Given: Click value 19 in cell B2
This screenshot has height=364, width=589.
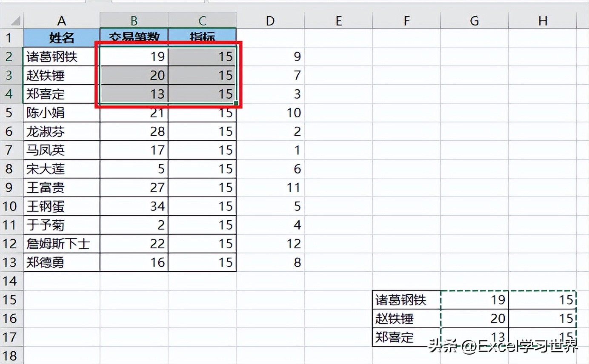Looking at the screenshot, I should [x=134, y=57].
